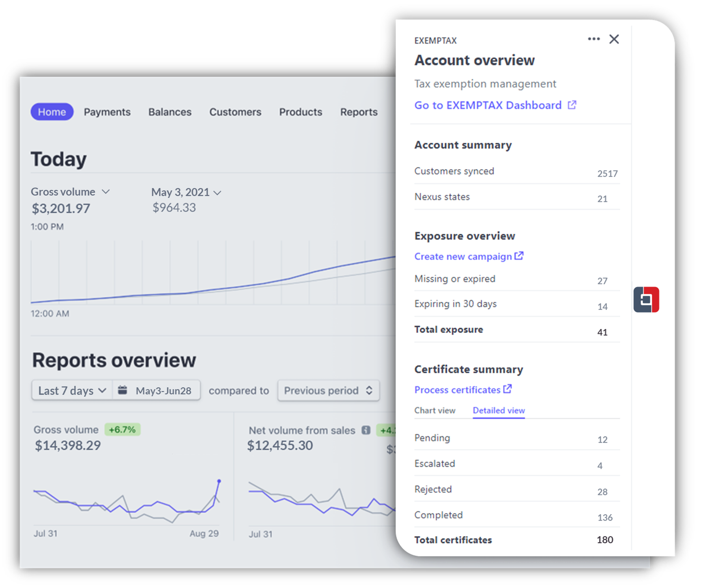
Task: Pick the May3-Jun28 date range field
Action: click(156, 390)
